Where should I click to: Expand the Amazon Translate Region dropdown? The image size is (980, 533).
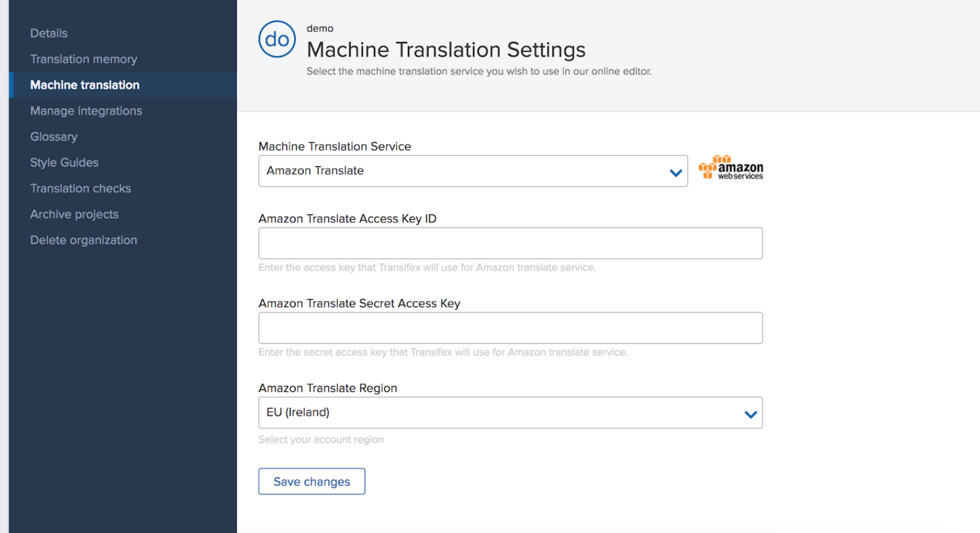click(510, 413)
